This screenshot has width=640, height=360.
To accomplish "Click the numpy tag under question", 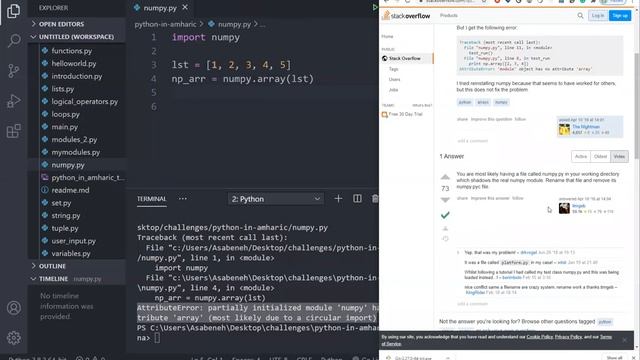I will pyautogui.click(x=501, y=102).
